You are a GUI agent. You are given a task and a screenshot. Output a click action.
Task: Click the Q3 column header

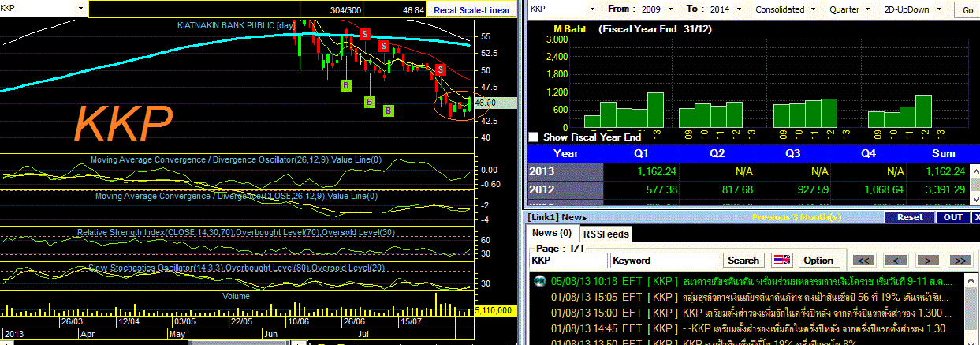pyautogui.click(x=793, y=153)
